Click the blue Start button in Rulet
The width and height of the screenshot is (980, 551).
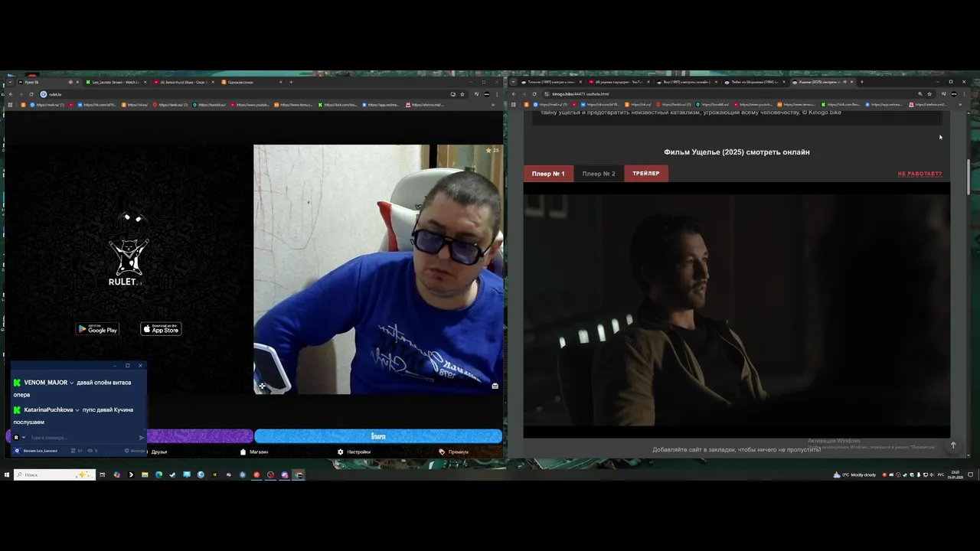pyautogui.click(x=378, y=436)
